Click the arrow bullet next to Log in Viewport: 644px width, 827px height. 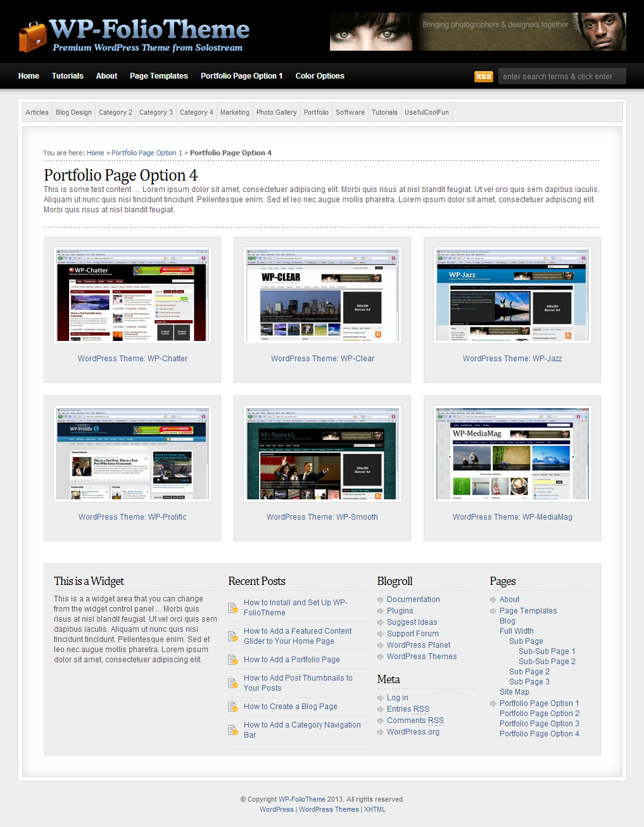tap(381, 698)
